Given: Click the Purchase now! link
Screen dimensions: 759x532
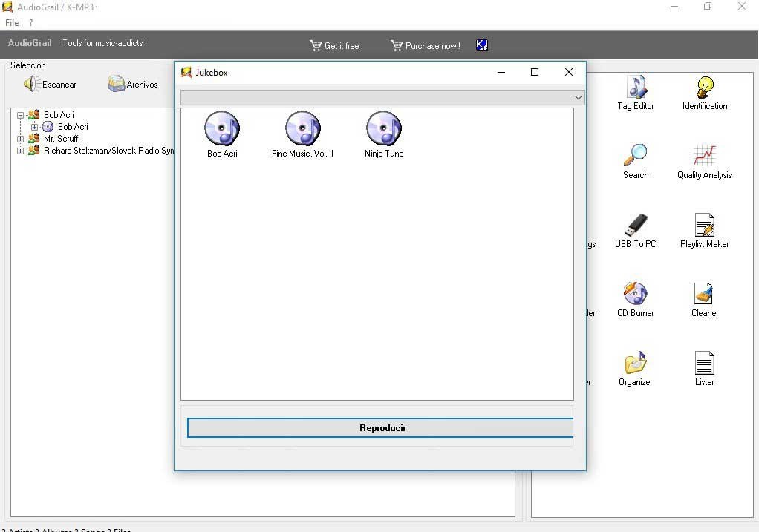Looking at the screenshot, I should (426, 46).
